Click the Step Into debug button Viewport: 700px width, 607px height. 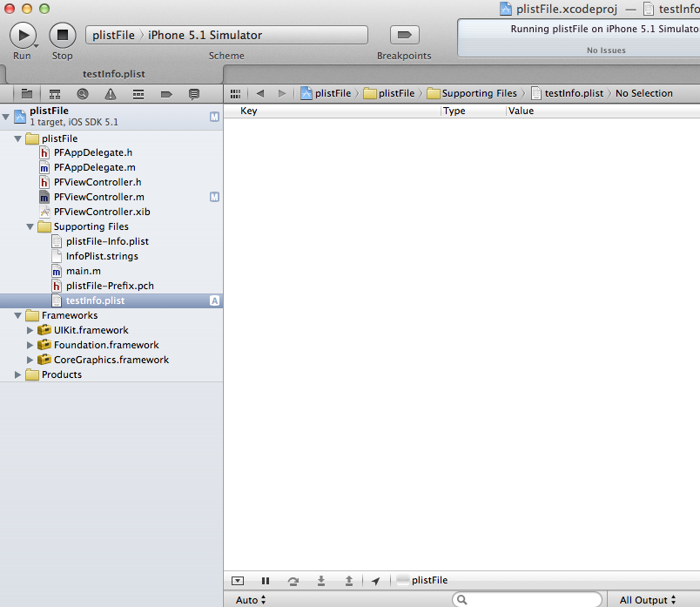[x=321, y=581]
